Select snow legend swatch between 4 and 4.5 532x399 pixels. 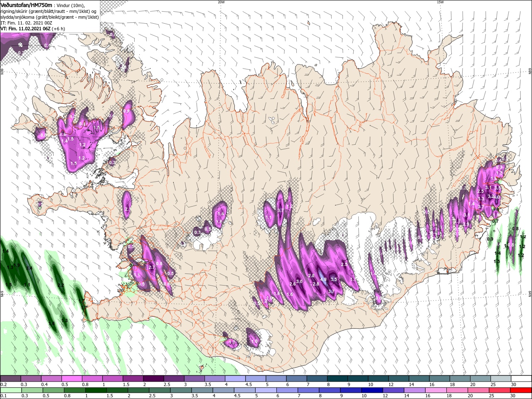[x=235, y=378]
